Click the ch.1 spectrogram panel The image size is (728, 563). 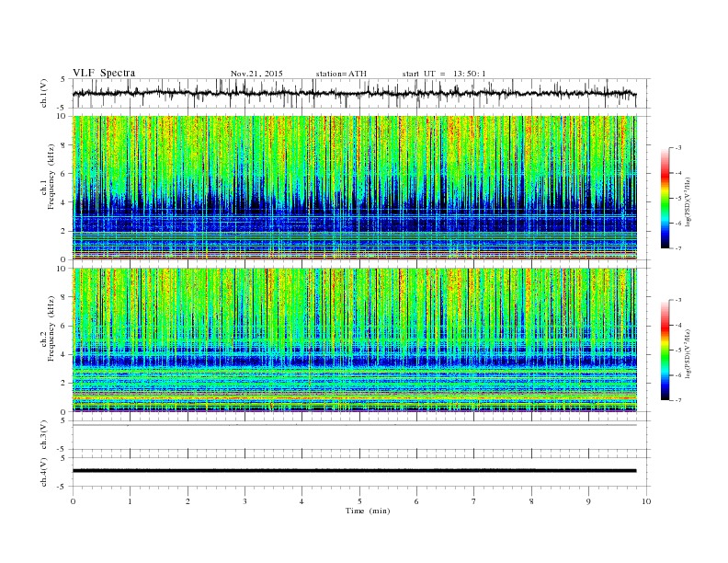(x=355, y=188)
